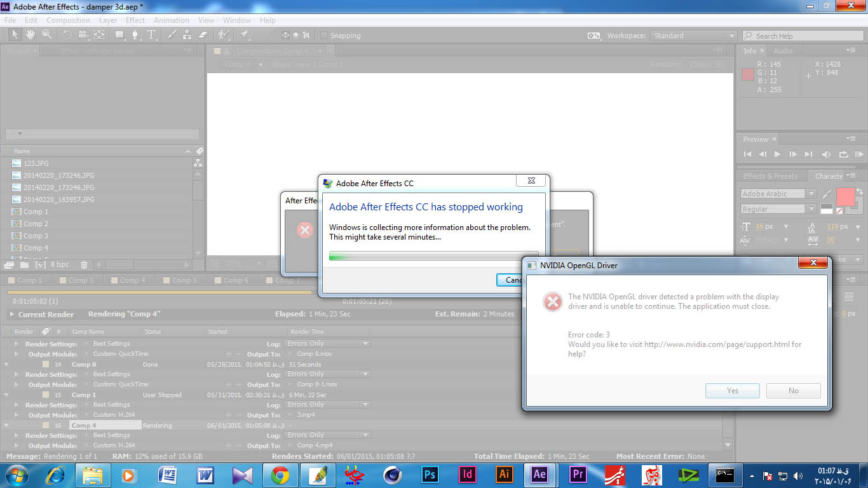Click the Info panel color swatch

coord(748,74)
